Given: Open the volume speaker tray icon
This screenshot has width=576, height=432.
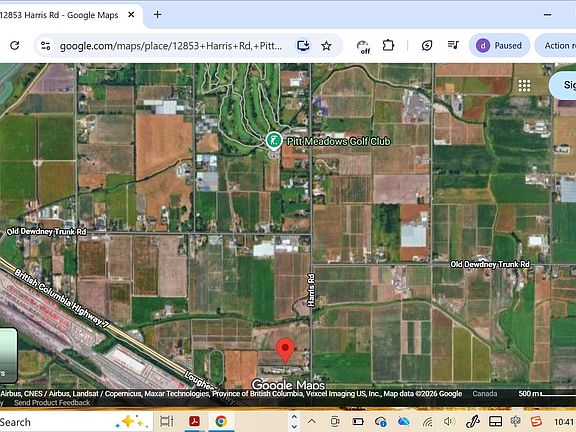Looking at the screenshot, I should tap(449, 421).
